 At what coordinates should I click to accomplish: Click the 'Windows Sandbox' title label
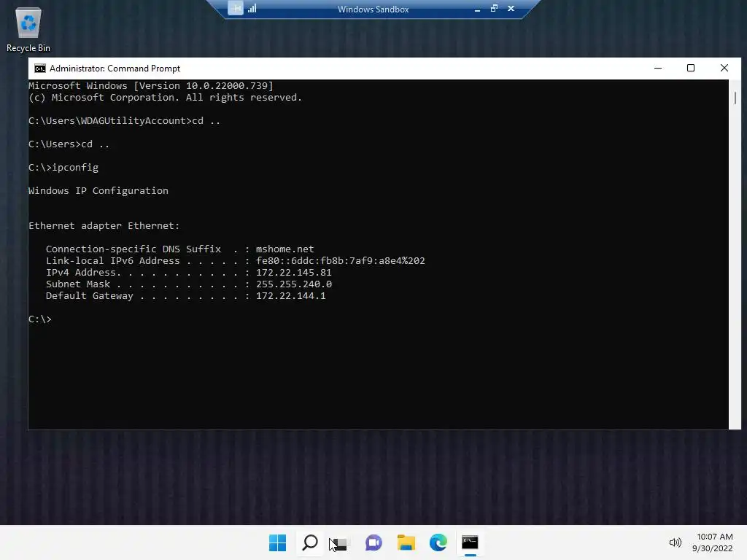coord(373,9)
